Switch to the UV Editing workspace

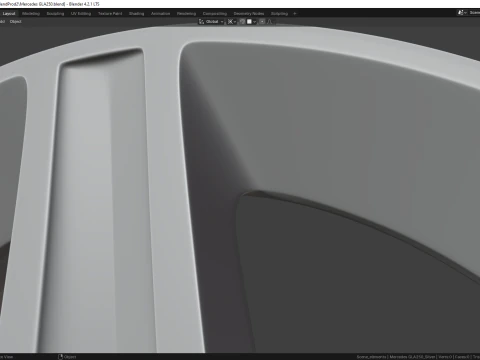coord(81,14)
